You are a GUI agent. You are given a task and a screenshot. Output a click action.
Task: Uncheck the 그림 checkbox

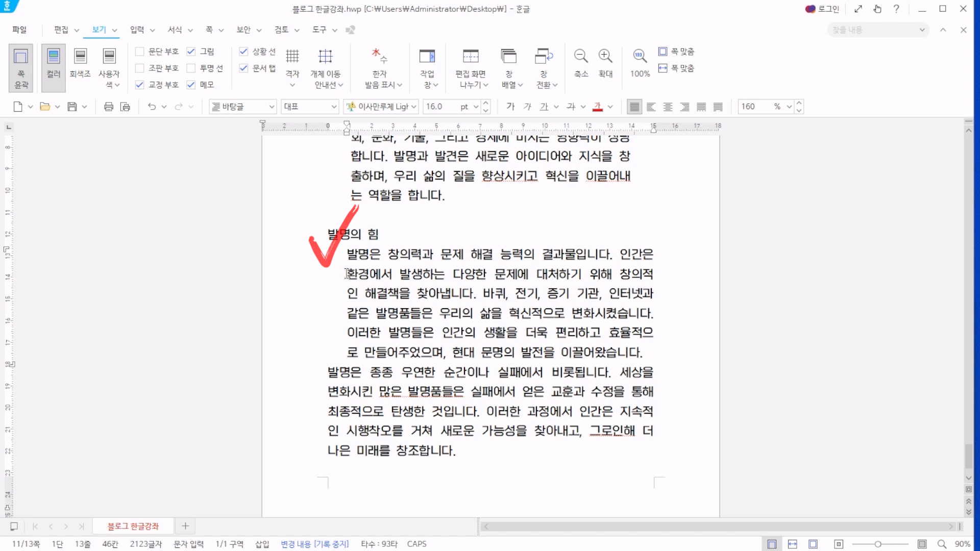[191, 52]
